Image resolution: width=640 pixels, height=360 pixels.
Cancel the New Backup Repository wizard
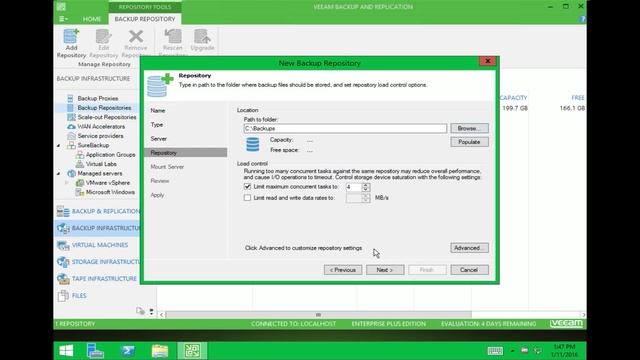pos(469,270)
